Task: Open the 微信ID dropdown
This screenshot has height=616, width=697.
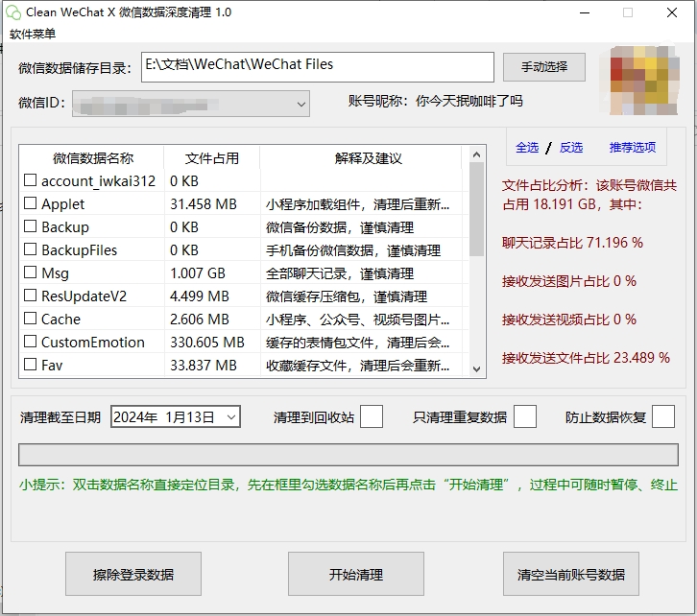Action: pyautogui.click(x=191, y=104)
